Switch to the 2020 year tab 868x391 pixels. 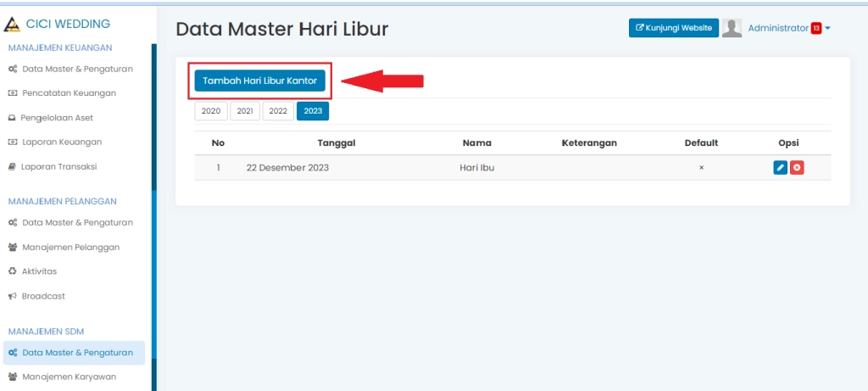pyautogui.click(x=211, y=111)
